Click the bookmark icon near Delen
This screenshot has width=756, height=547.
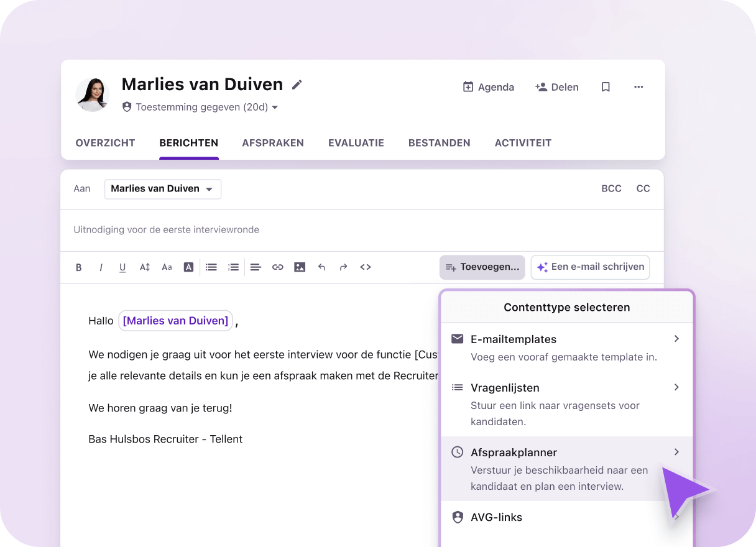point(606,87)
